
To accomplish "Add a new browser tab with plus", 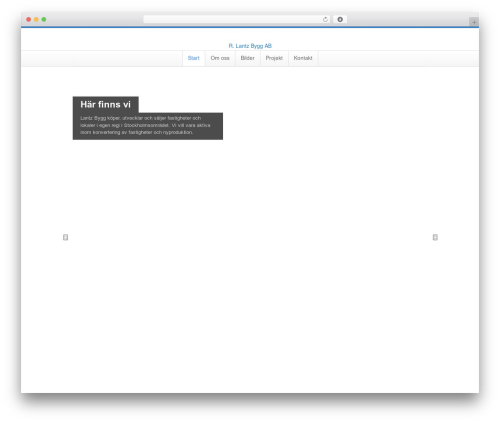I will pyautogui.click(x=474, y=22).
